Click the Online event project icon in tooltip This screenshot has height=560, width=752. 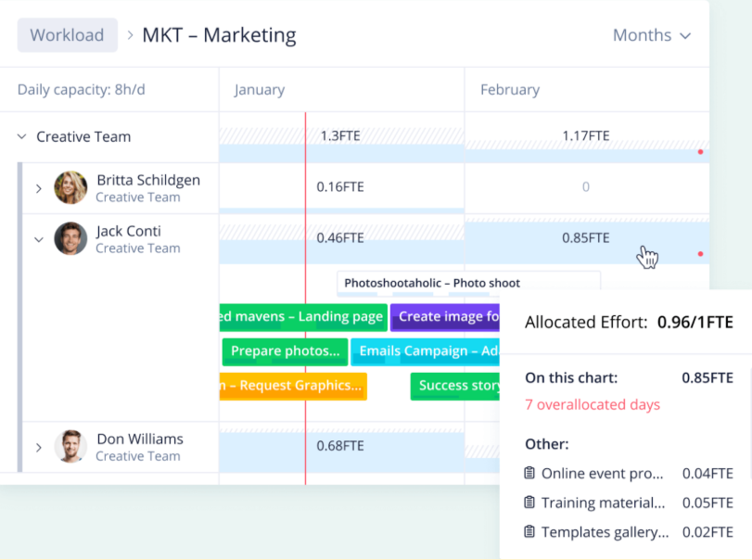[530, 472]
